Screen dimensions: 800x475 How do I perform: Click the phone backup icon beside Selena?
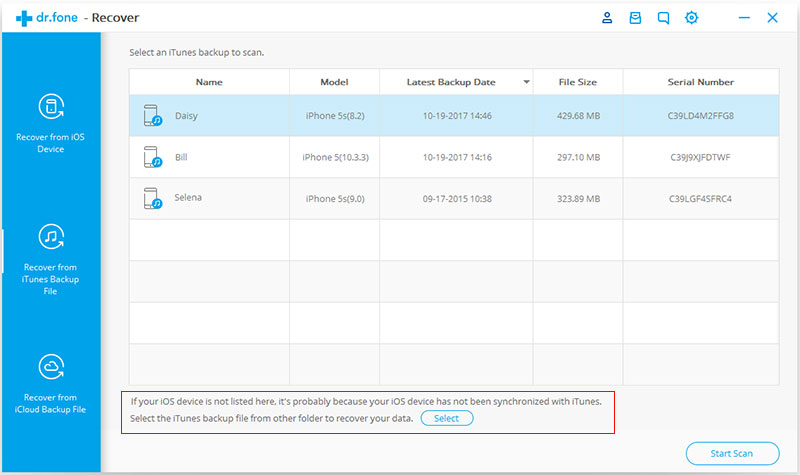[x=153, y=198]
